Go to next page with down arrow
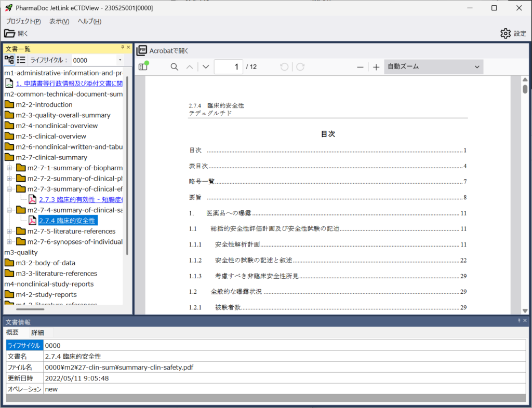The image size is (532, 408). [x=206, y=67]
